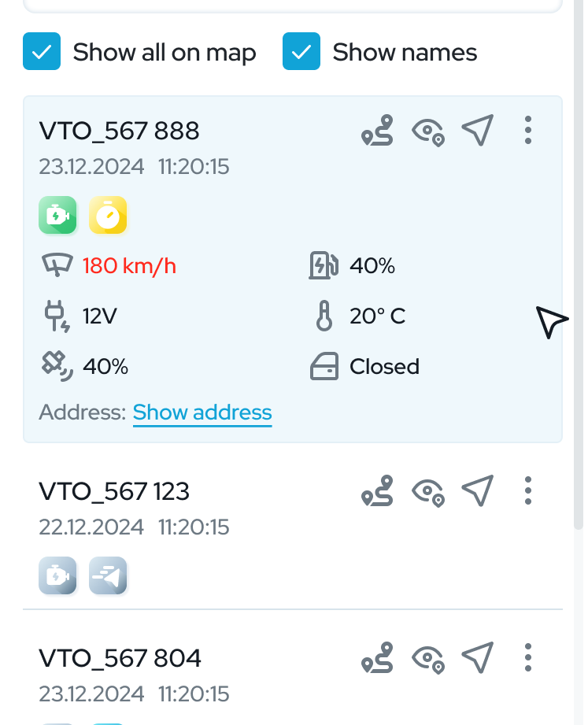This screenshot has height=725, width=588.
Task: Open route track icon for VTO_567 123
Action: point(377,491)
